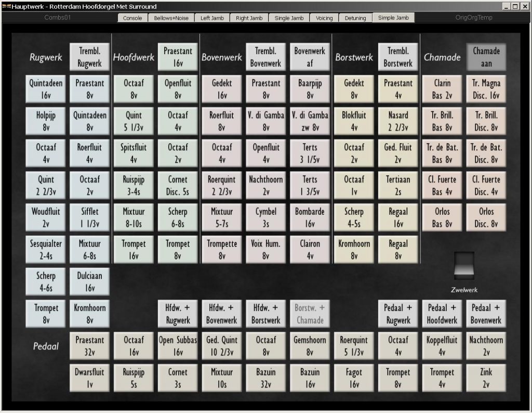Engage the Sesquialter 2-4s stop
This screenshot has height=413, width=532.
point(46,249)
